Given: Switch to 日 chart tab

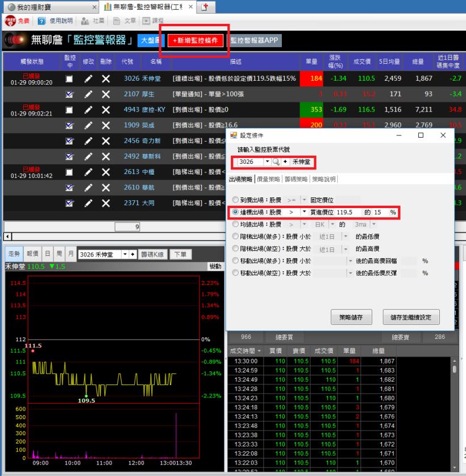Looking at the screenshot, I should click(x=47, y=254).
